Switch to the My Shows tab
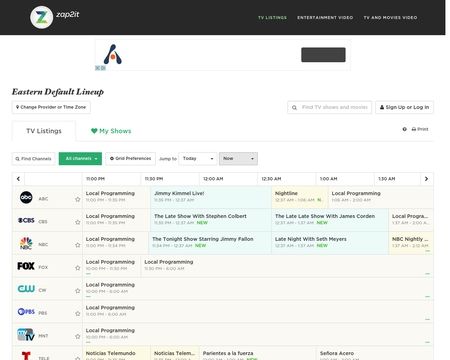Image resolution: width=450 pixels, height=360 pixels. [x=111, y=131]
